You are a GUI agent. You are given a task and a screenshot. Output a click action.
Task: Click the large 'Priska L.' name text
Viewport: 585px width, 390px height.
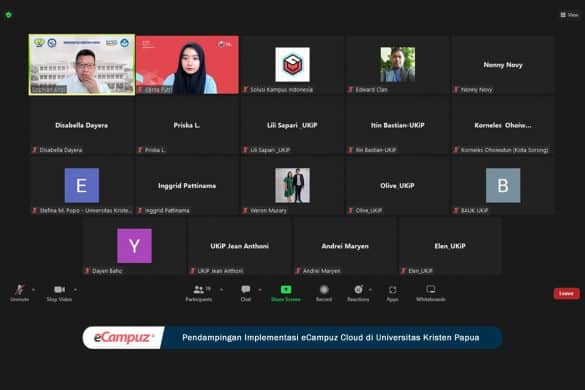click(187, 125)
